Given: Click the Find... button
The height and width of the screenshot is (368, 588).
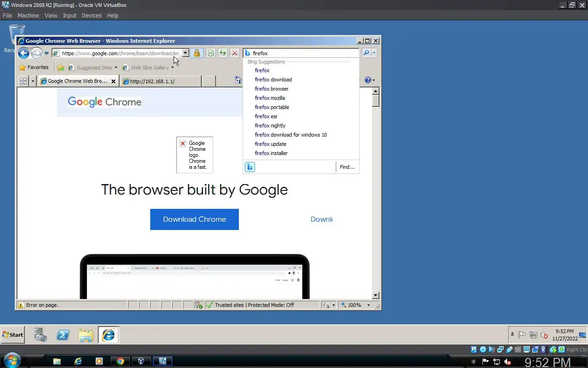Looking at the screenshot, I should tap(347, 167).
